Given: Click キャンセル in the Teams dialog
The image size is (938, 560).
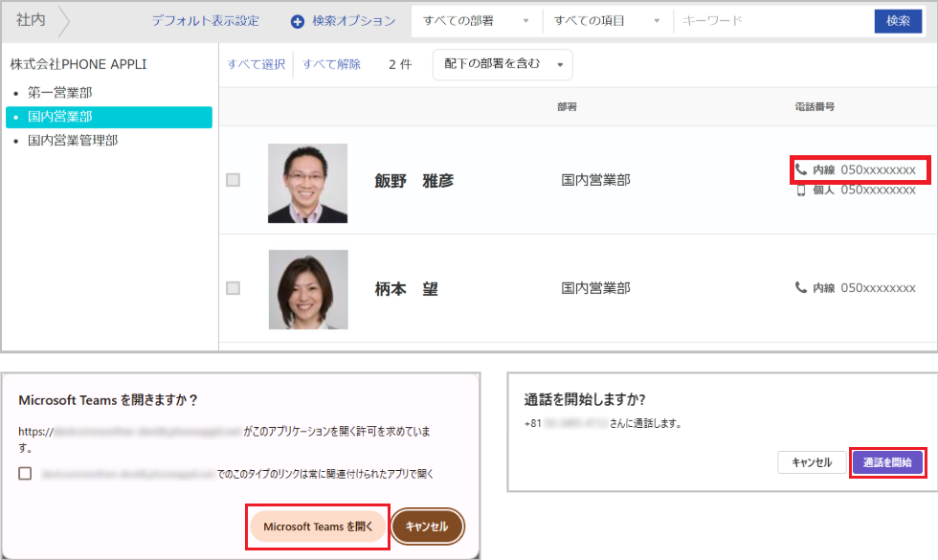Looking at the screenshot, I should coord(427,526).
